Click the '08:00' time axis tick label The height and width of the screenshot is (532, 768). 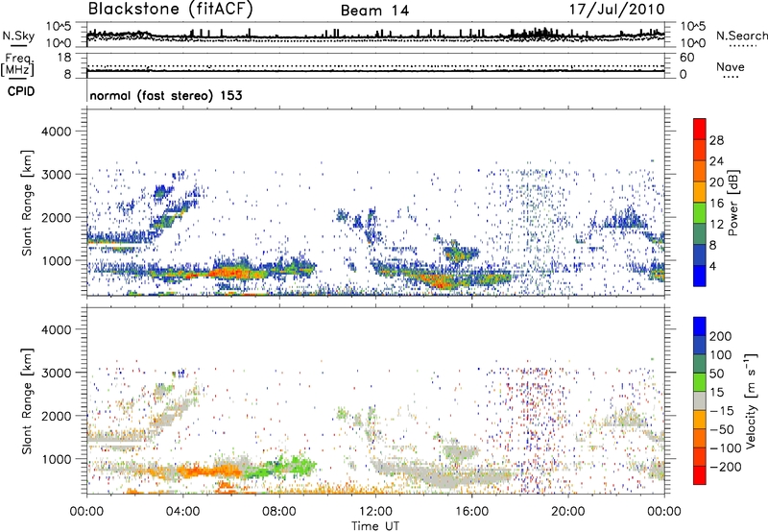click(279, 512)
